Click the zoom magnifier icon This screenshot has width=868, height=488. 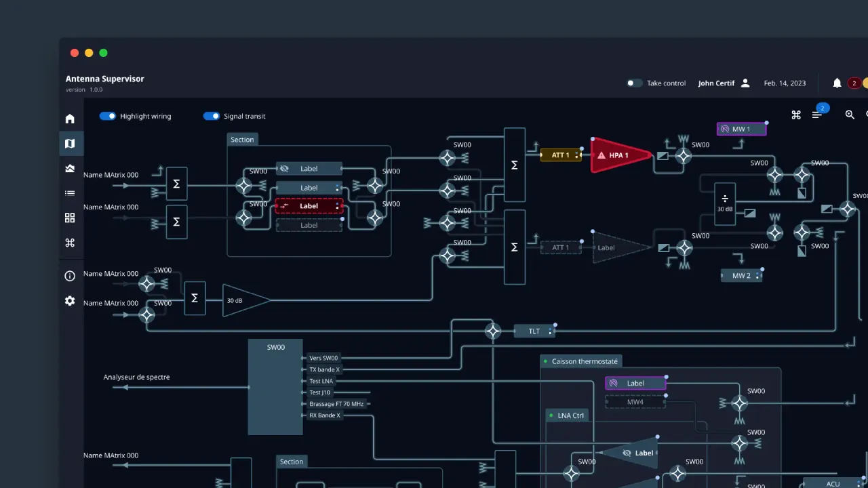(850, 115)
